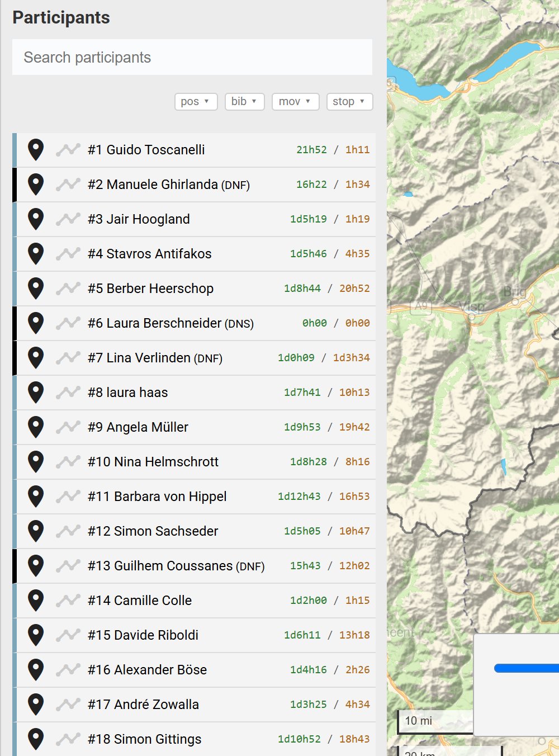The height and width of the screenshot is (756, 559).
Task: Click stopped time 1d3h34 for Lina Verlinden
Action: point(352,358)
